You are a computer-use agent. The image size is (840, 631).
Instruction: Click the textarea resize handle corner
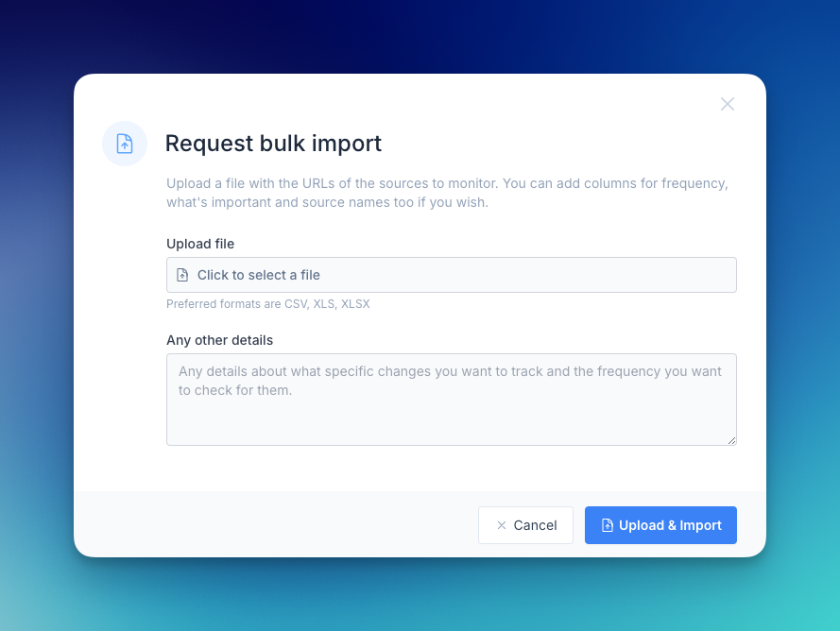click(731, 440)
